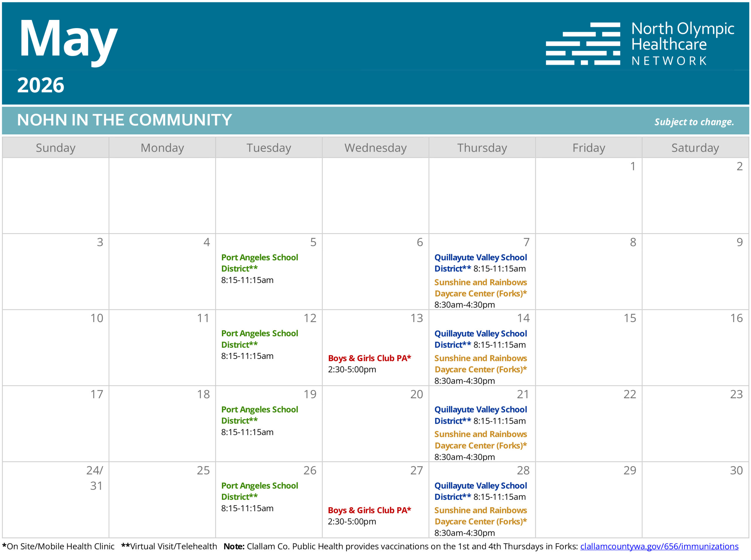Click the 'Subject to change.' note

coord(694,122)
